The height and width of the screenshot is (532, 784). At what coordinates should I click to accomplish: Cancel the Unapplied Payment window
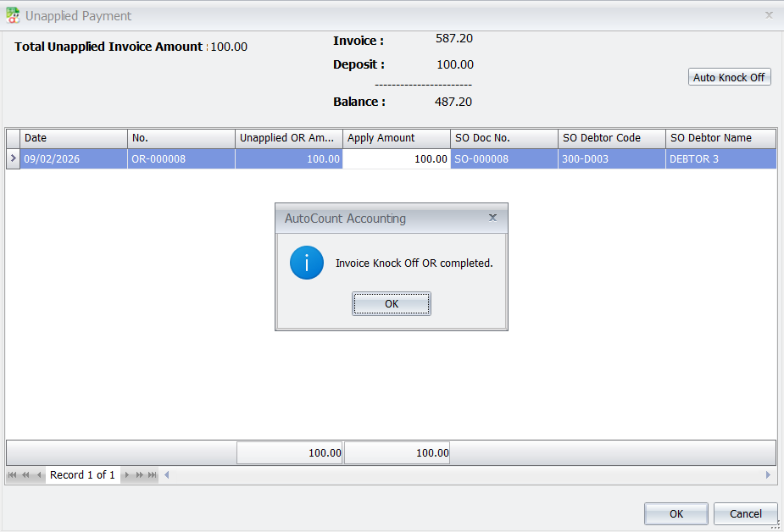click(745, 513)
